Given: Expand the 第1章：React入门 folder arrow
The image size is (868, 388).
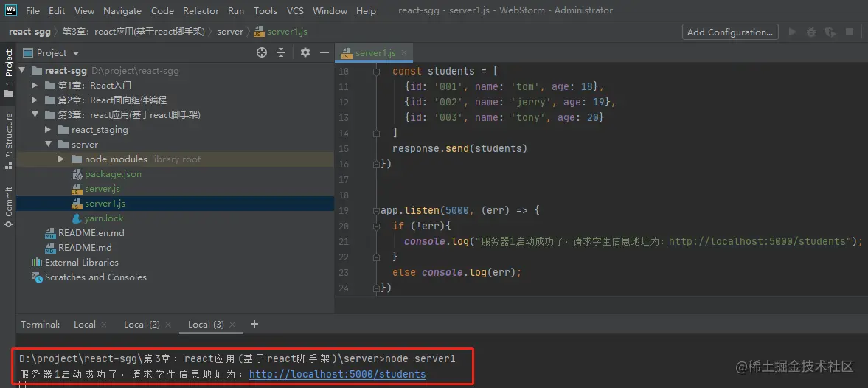Looking at the screenshot, I should 35,86.
